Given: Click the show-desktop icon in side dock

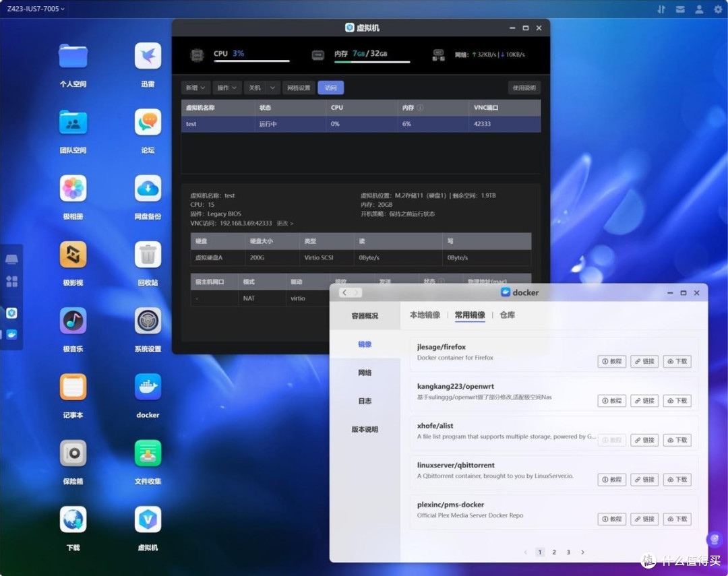Looking at the screenshot, I should coord(11,259).
